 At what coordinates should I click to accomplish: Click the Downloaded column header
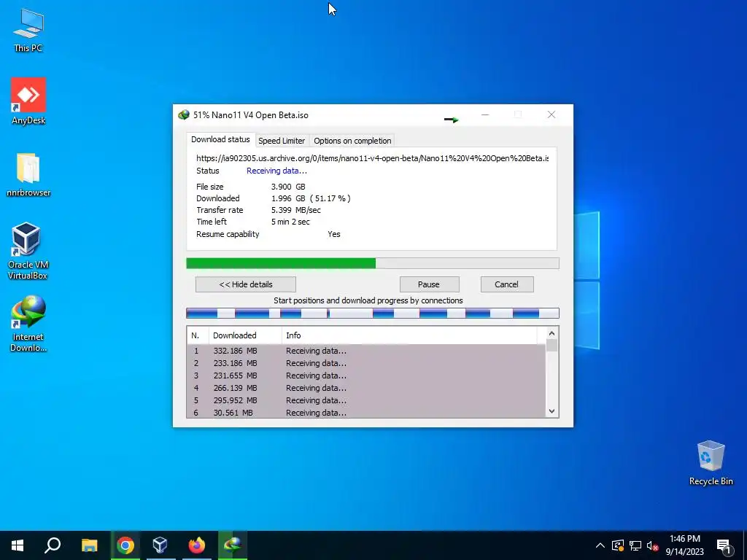pos(245,335)
